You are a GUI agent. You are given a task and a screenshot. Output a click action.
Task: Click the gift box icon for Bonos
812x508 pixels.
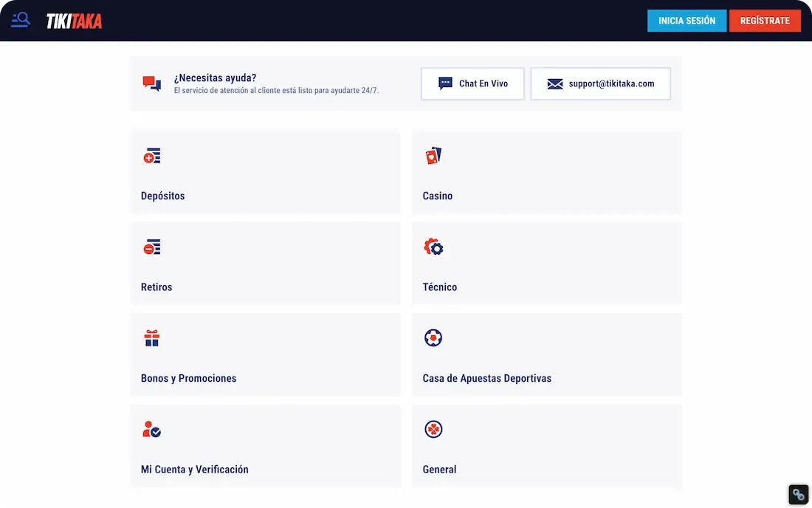[x=151, y=339]
